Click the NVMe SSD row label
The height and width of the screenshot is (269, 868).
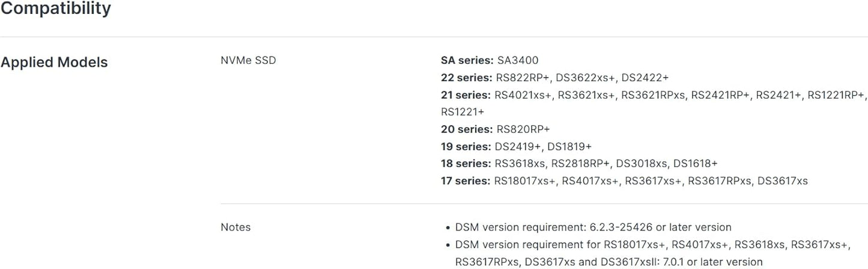248,60
